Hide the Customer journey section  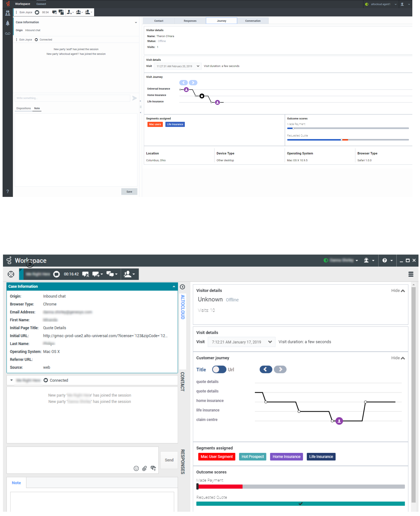coord(398,358)
